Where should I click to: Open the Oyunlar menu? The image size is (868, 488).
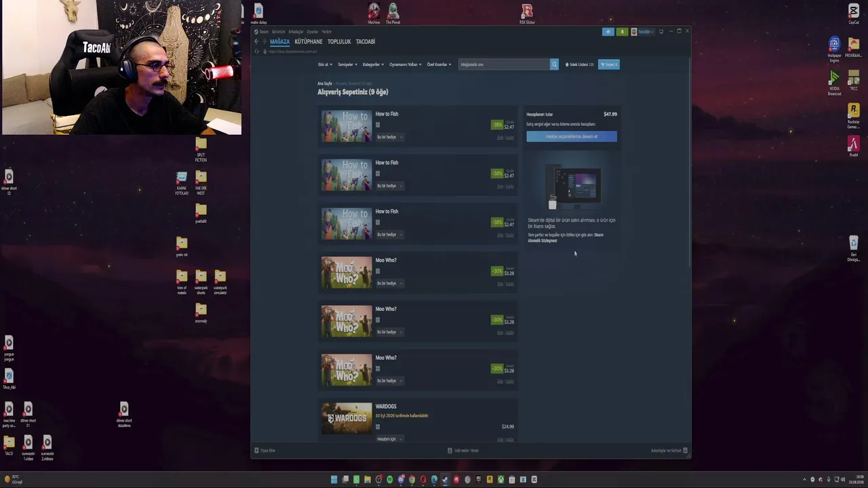pos(313,32)
